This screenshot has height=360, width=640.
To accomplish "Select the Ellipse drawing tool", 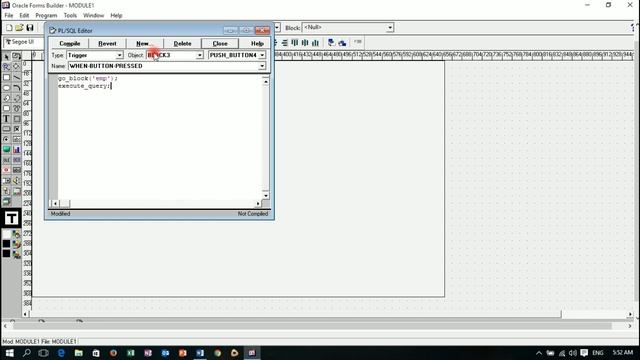I will coord(7,88).
